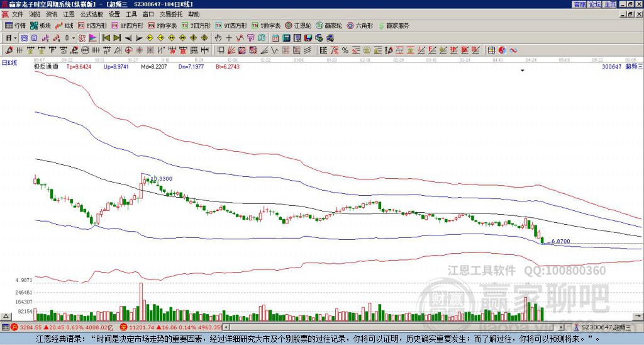This screenshot has height=345, width=644.
Task: Jump to last bar icon
Action: [117, 38]
